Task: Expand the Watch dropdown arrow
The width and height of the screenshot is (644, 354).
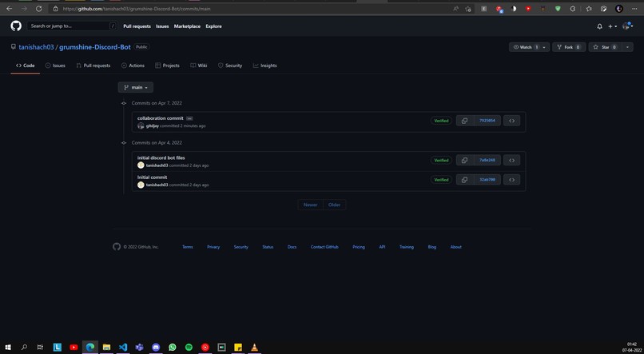Action: (x=545, y=47)
